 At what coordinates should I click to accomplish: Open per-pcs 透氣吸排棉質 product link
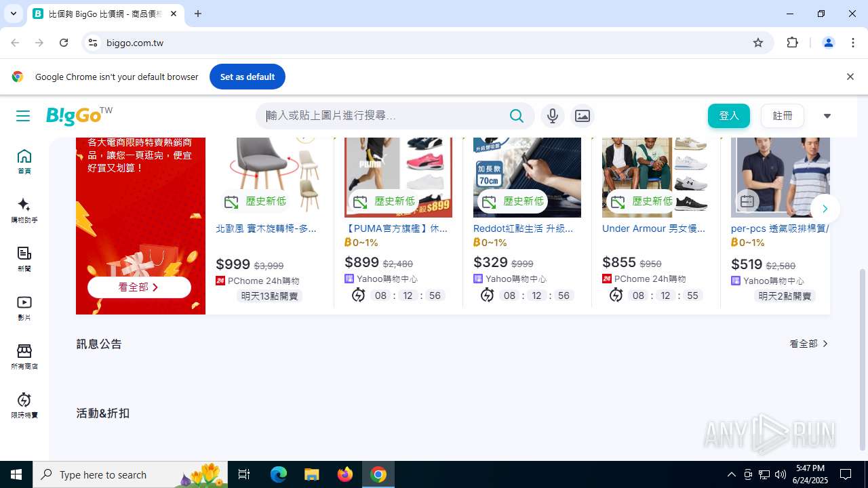(x=780, y=228)
